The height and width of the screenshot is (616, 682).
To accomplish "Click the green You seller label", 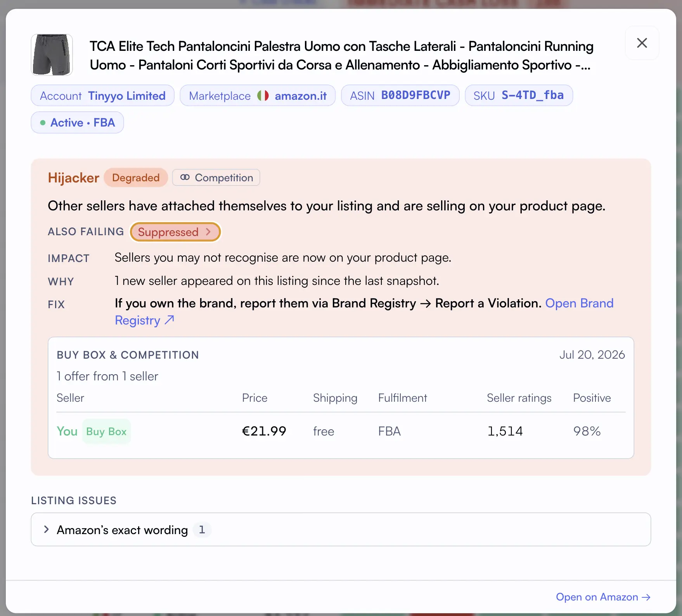I will [x=67, y=431].
